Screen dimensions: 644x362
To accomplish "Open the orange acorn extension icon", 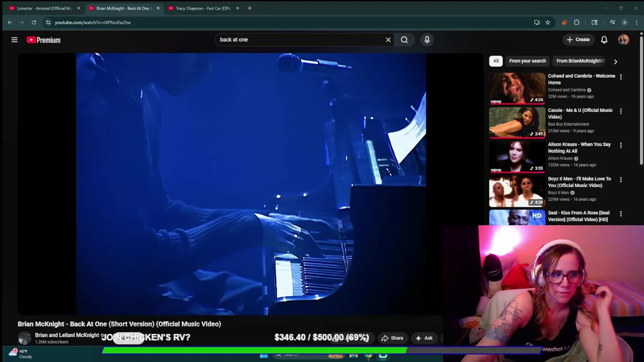I will [x=565, y=22].
